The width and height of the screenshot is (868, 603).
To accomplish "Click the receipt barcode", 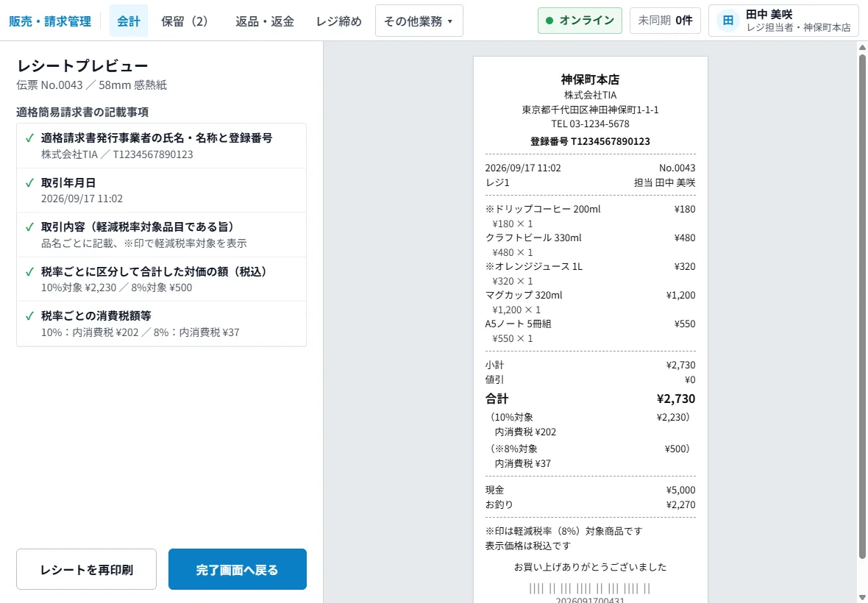I will point(590,588).
